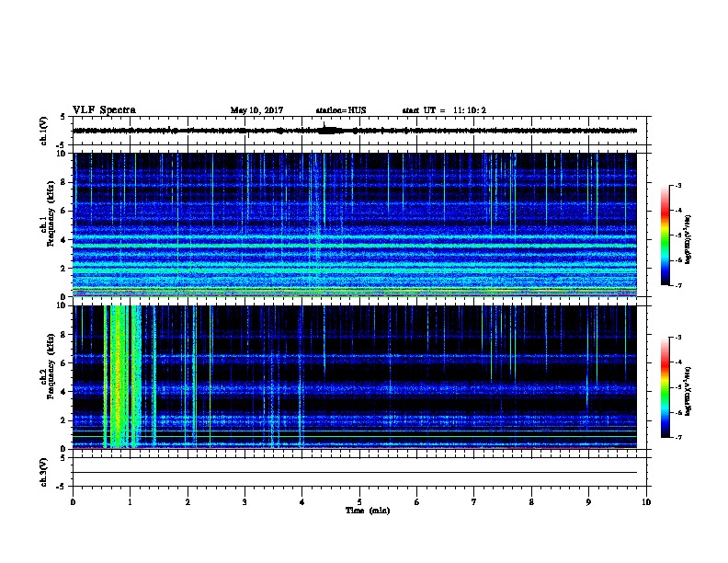Click the ch.2 color bar log(PSD) label

[x=688, y=391]
